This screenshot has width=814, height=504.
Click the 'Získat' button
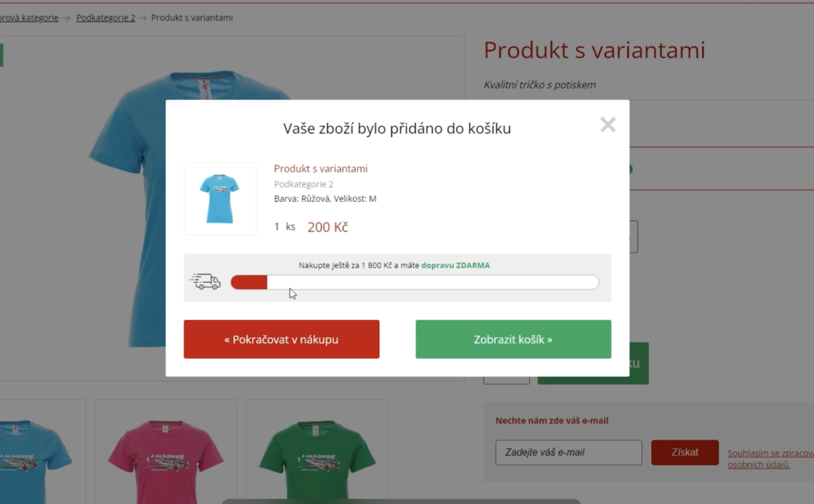click(684, 452)
